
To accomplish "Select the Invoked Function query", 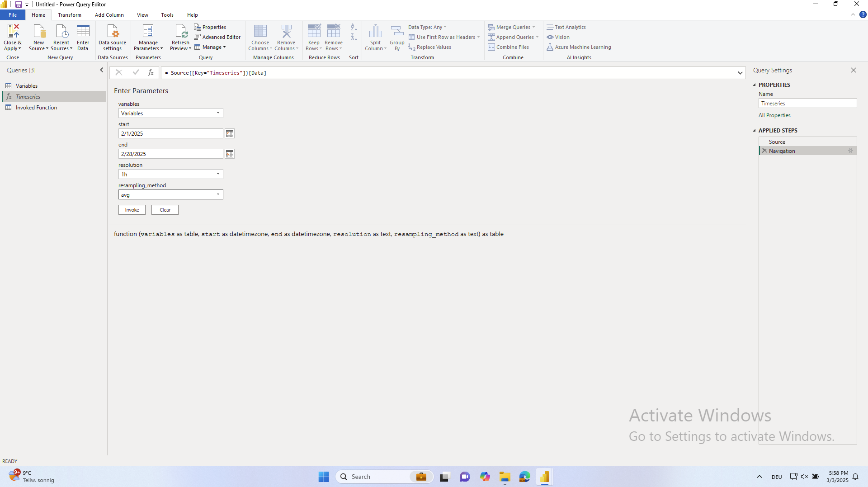I will click(36, 108).
